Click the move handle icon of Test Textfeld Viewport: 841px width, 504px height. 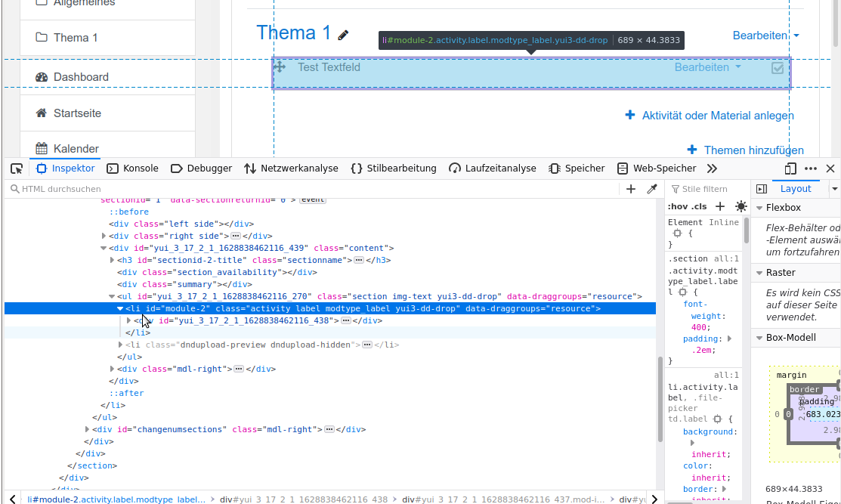click(x=280, y=67)
